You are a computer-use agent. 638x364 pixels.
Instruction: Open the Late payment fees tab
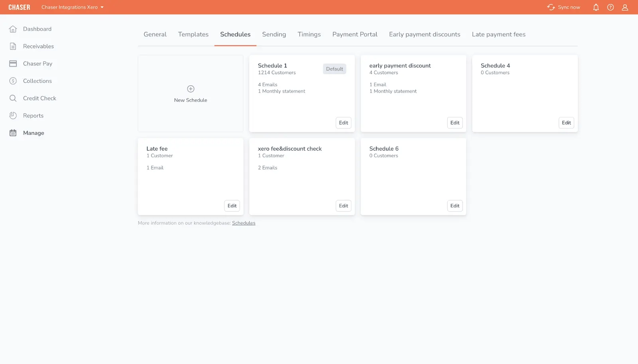point(498,35)
